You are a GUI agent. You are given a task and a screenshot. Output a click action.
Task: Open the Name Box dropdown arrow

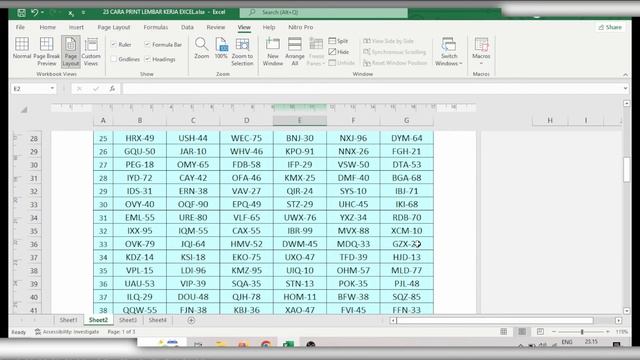pos(52,88)
